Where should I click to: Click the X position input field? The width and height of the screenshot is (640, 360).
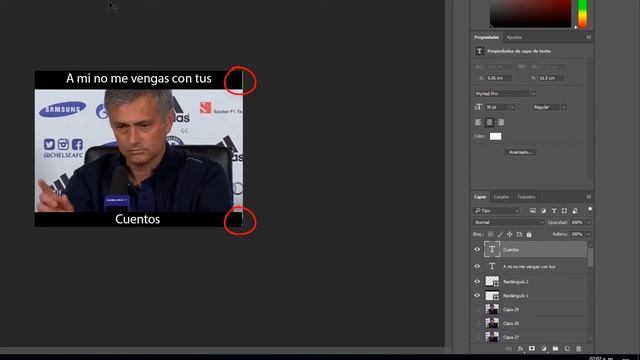[499, 78]
